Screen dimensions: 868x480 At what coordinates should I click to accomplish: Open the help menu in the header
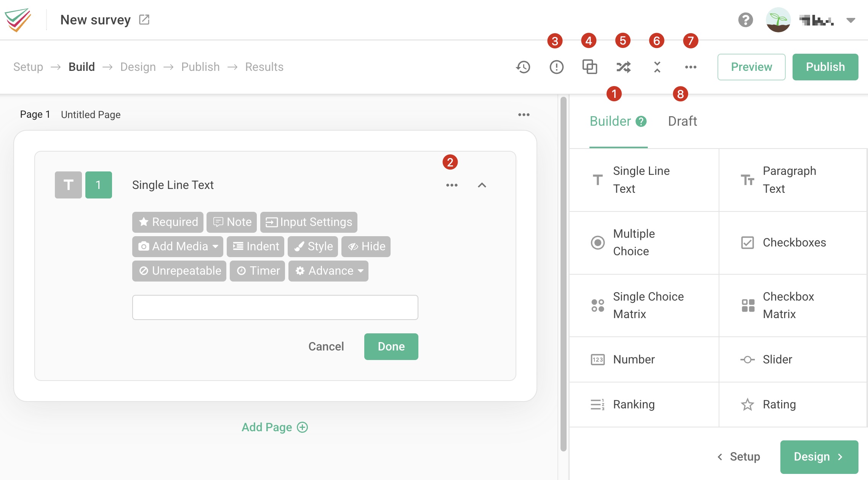point(746,20)
